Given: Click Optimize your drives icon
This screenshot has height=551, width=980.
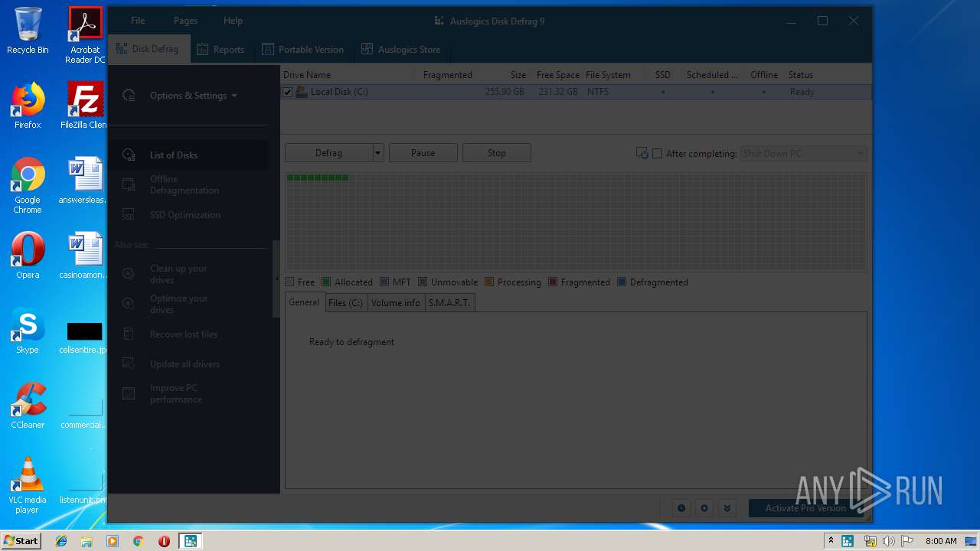Looking at the screenshot, I should pyautogui.click(x=129, y=304).
